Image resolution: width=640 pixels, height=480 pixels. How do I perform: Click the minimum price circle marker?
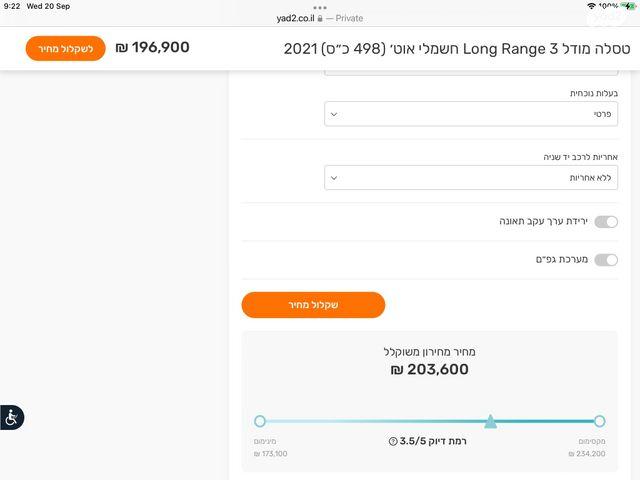(x=260, y=421)
